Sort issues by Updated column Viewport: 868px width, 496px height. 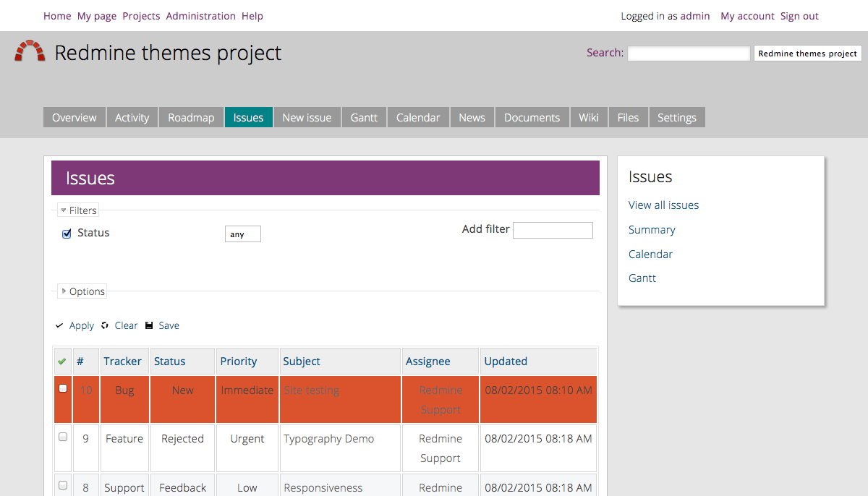pyautogui.click(x=506, y=362)
